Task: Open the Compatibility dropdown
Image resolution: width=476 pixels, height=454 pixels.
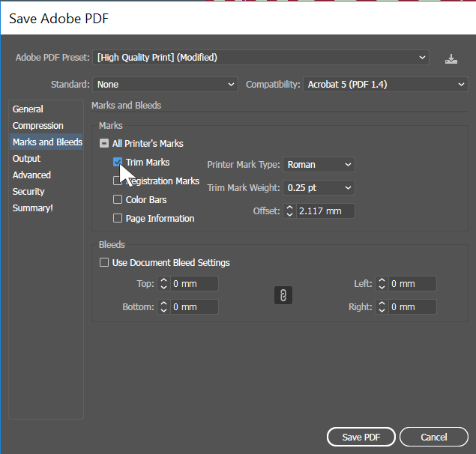Action: tap(385, 85)
